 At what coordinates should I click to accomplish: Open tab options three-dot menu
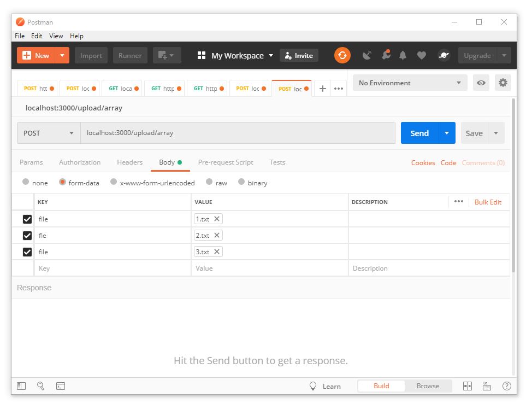(339, 89)
